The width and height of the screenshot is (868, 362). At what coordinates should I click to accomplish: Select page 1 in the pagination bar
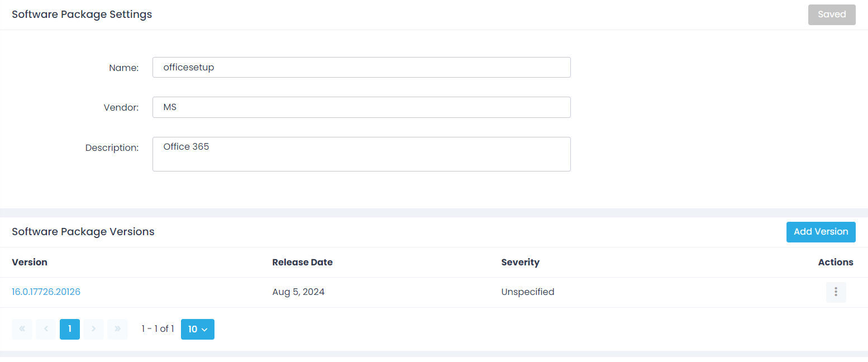[x=69, y=329]
